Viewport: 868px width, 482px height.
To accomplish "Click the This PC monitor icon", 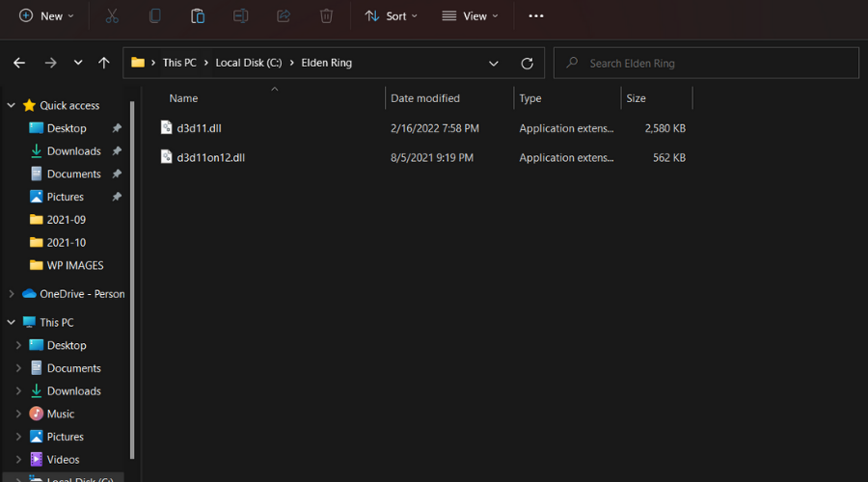I will (x=29, y=322).
